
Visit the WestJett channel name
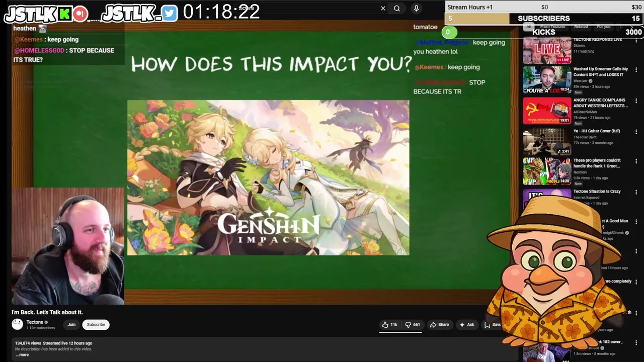tap(581, 81)
